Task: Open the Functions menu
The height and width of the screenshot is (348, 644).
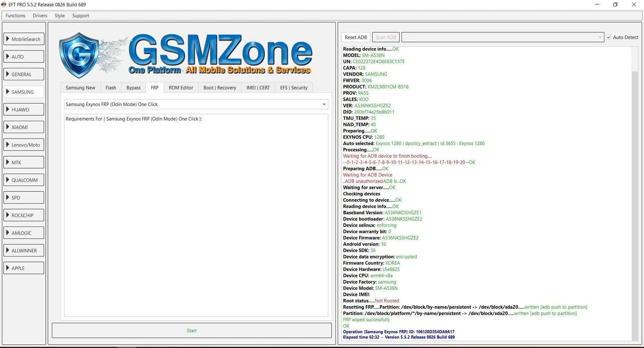Action: click(15, 15)
